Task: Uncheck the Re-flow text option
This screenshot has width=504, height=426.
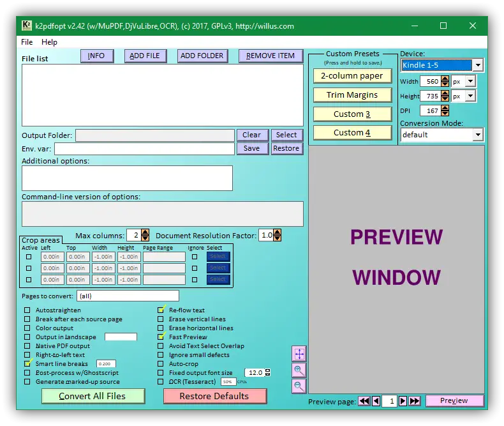Action: [161, 310]
